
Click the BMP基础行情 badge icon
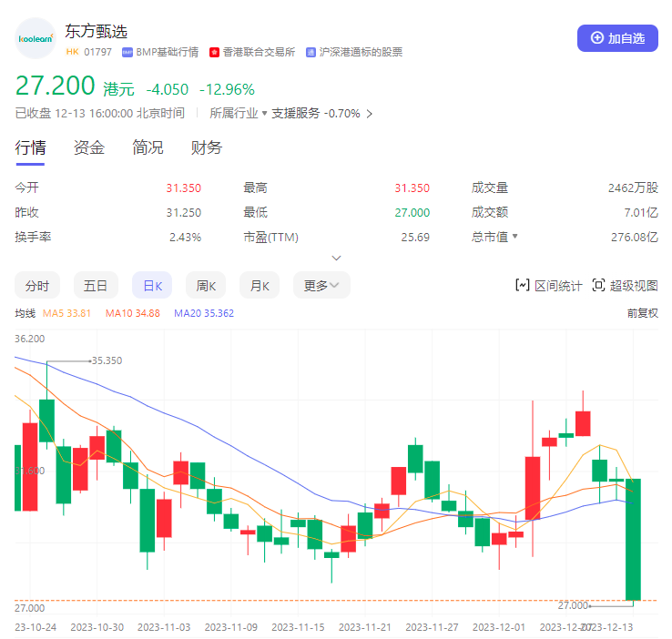[x=127, y=52]
